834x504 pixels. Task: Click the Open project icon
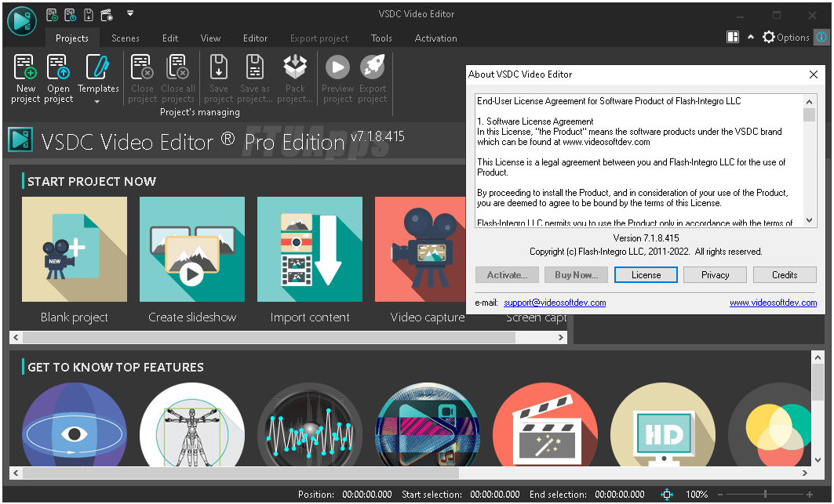point(58,67)
